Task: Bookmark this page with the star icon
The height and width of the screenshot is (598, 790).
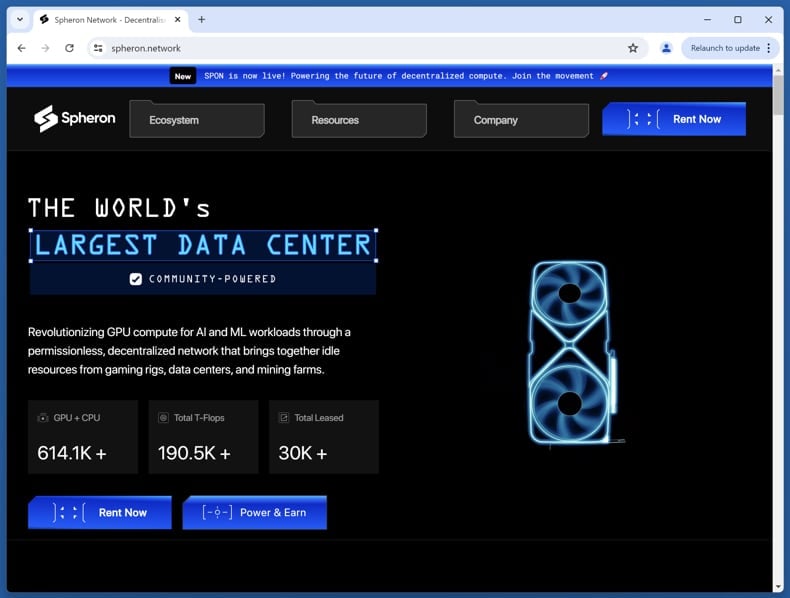Action: pos(633,48)
